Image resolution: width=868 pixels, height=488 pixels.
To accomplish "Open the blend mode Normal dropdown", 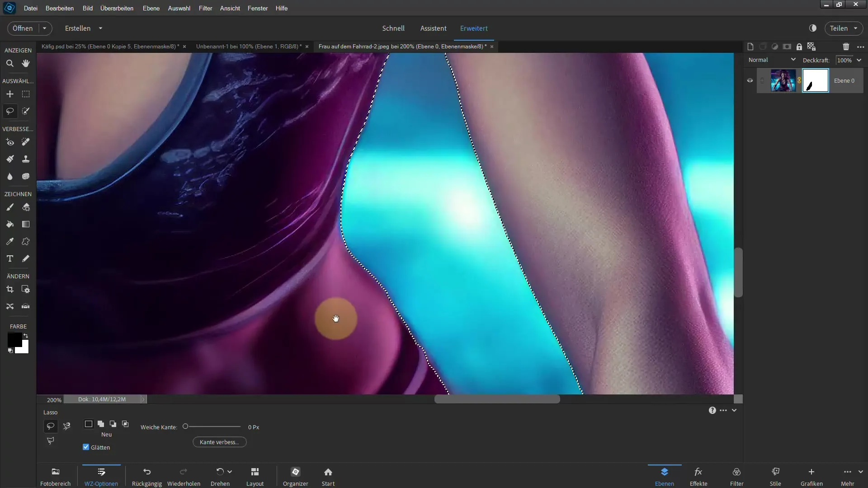I will point(772,60).
